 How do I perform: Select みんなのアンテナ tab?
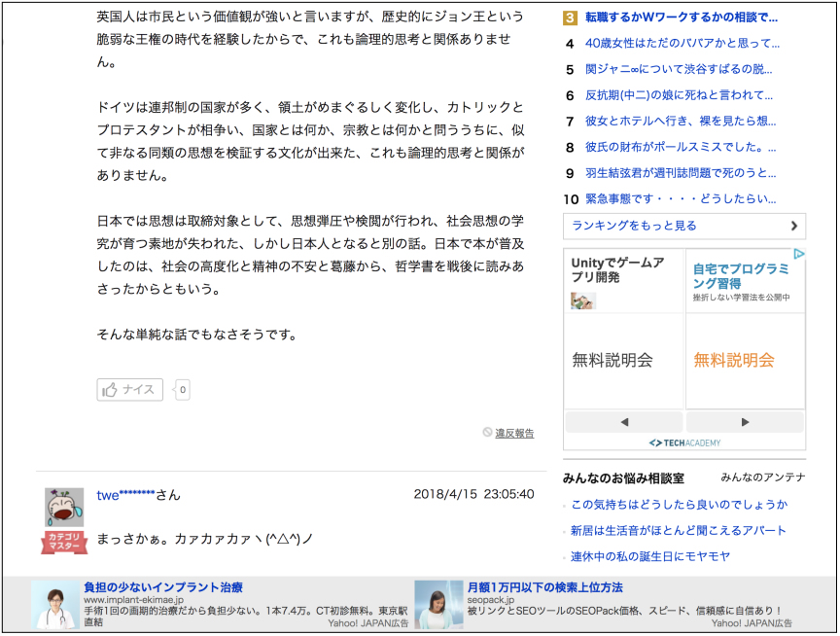[x=763, y=477]
